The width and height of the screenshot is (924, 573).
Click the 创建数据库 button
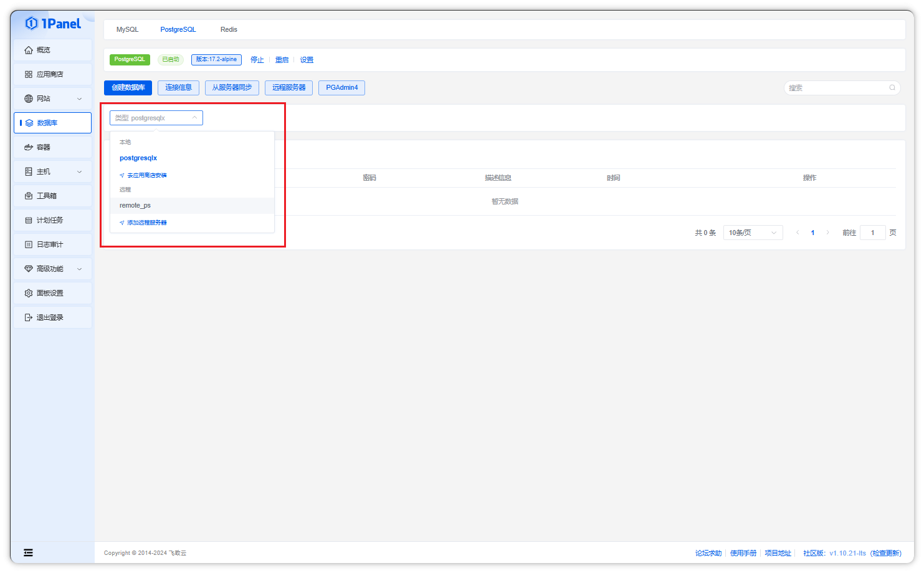pos(128,88)
